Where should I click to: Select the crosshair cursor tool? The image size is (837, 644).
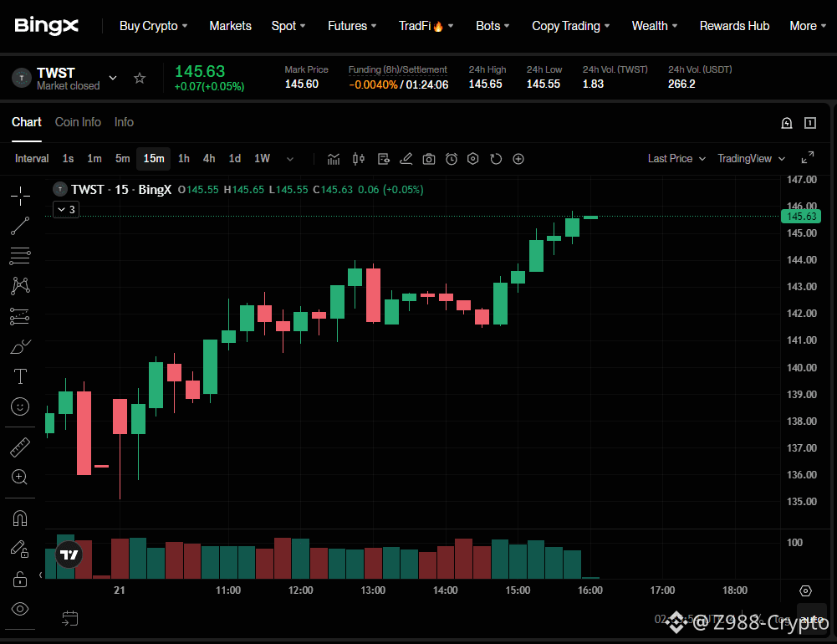coord(20,196)
